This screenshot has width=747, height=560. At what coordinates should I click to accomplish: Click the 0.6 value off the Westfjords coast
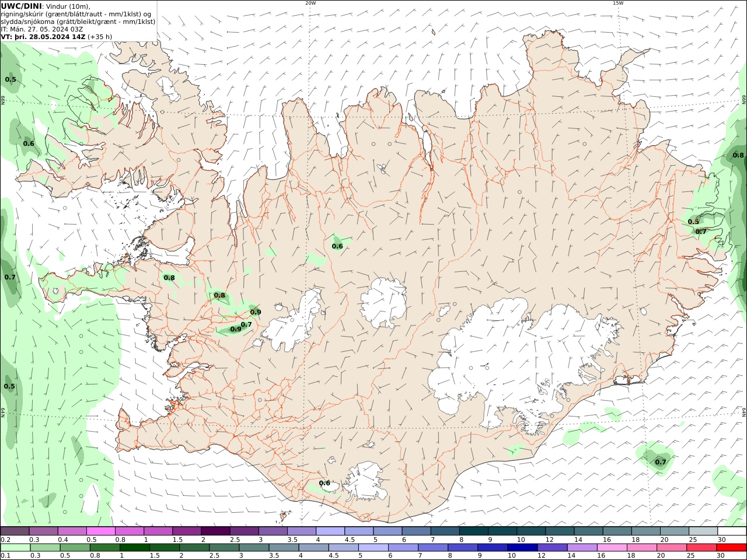[x=29, y=143]
